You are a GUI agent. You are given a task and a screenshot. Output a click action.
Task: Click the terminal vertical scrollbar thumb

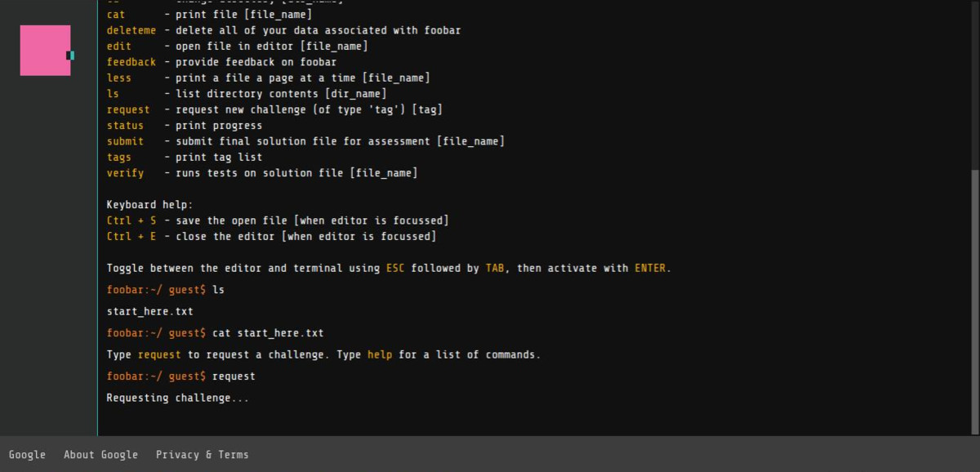(x=974, y=302)
